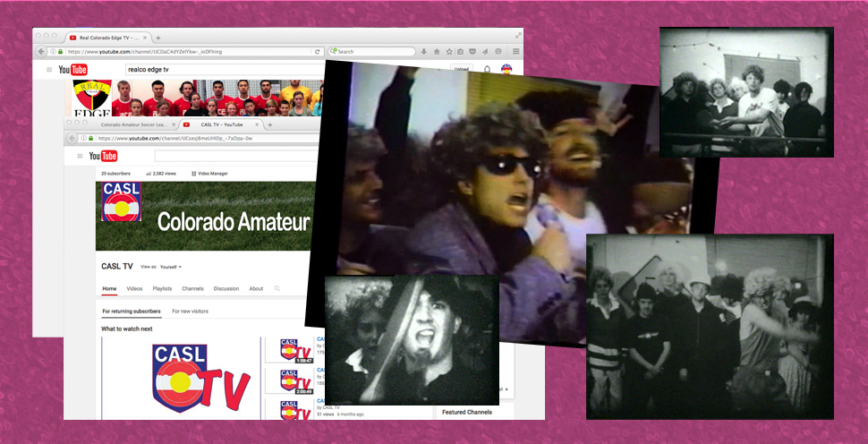868x444 pixels.
Task: Open YouTube guide menu in CASL TV window
Action: [x=80, y=156]
